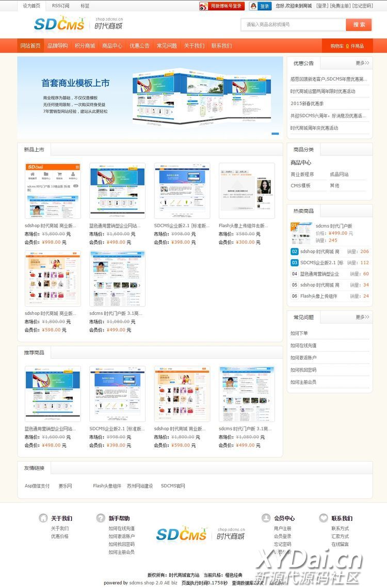The height and width of the screenshot is (588, 387).
Task: Click the rank 03 badge in 热卖商品
Action: point(294,263)
